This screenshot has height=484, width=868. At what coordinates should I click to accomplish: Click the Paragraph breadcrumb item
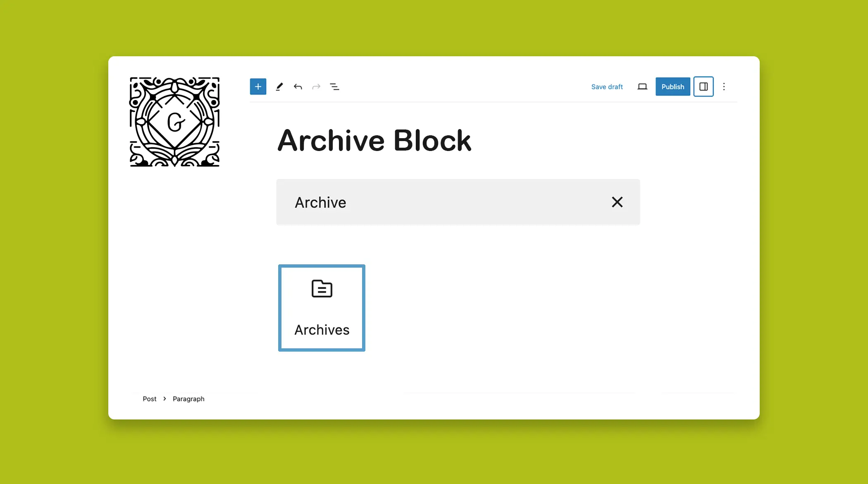point(189,399)
